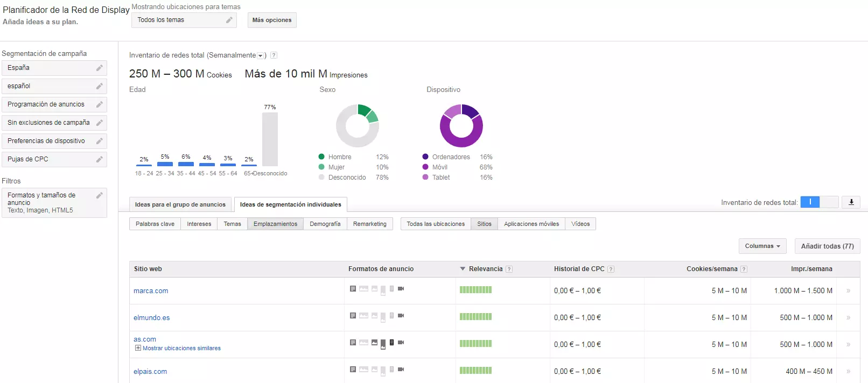868x383 pixels.
Task: Click pencil icon for Pujas de CPC
Action: pyautogui.click(x=99, y=160)
